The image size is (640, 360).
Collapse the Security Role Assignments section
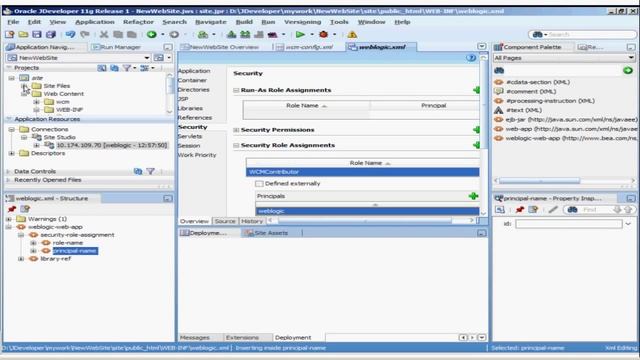pyautogui.click(x=236, y=145)
